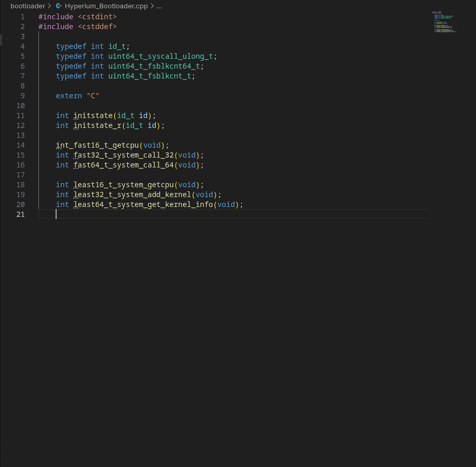Click the breadcrumb ellipsis symbol segment

pyautogui.click(x=159, y=6)
